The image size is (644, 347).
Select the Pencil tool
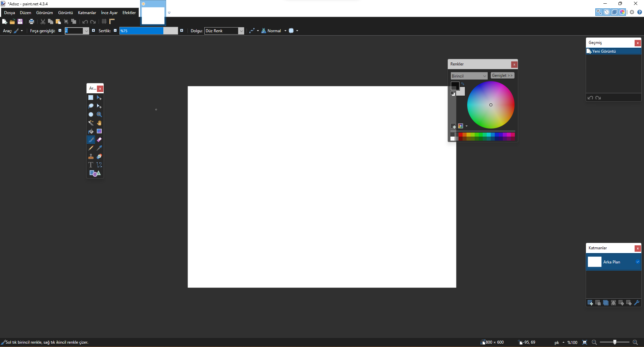(x=91, y=148)
